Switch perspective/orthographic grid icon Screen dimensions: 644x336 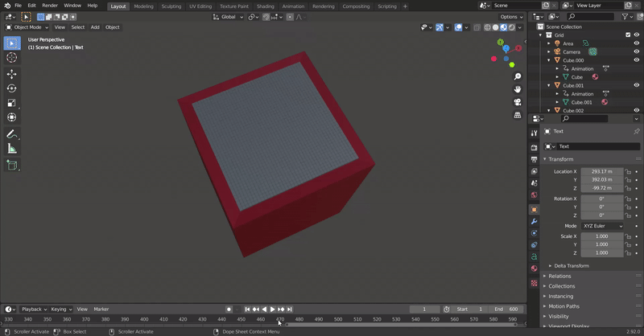[x=518, y=115]
